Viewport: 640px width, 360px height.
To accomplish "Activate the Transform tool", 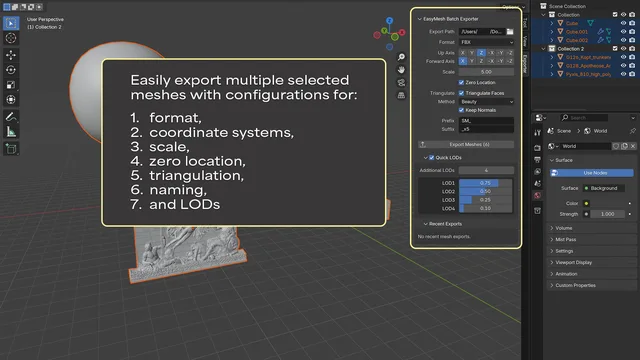I will 11,100.
